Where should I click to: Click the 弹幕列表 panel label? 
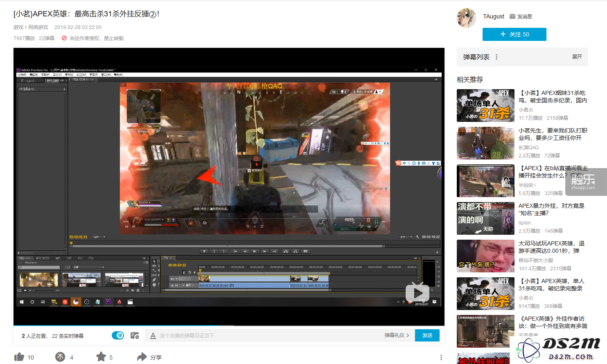click(x=476, y=57)
